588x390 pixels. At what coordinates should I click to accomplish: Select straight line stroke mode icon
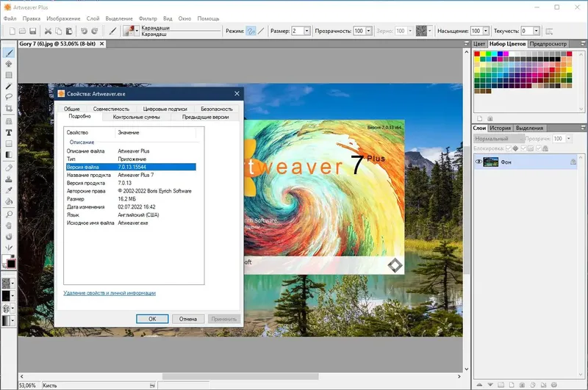point(261,31)
